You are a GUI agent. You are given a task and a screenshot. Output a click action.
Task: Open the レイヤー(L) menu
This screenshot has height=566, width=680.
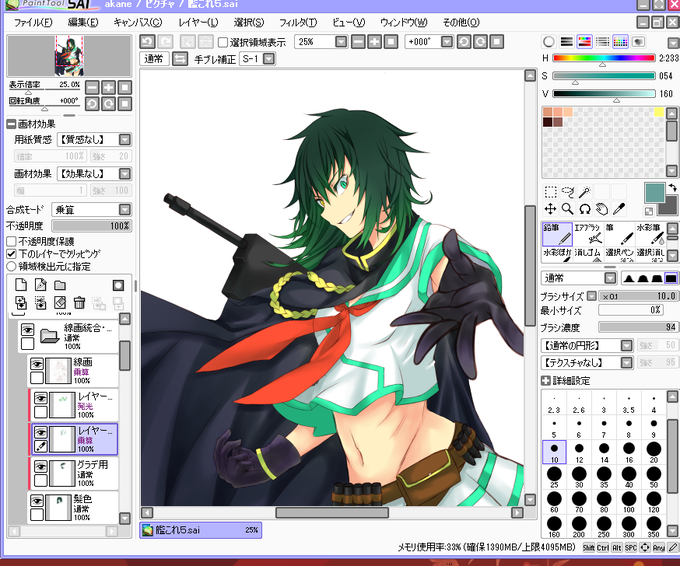click(198, 23)
